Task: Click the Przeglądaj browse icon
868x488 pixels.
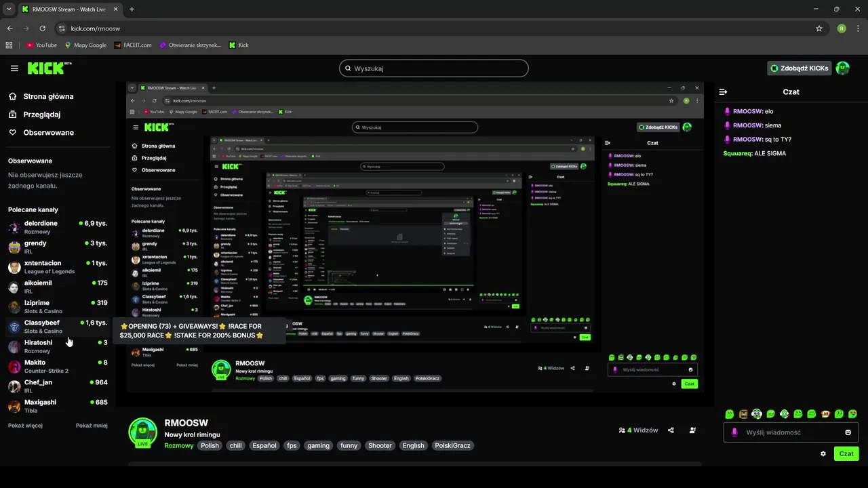Action: point(13,115)
